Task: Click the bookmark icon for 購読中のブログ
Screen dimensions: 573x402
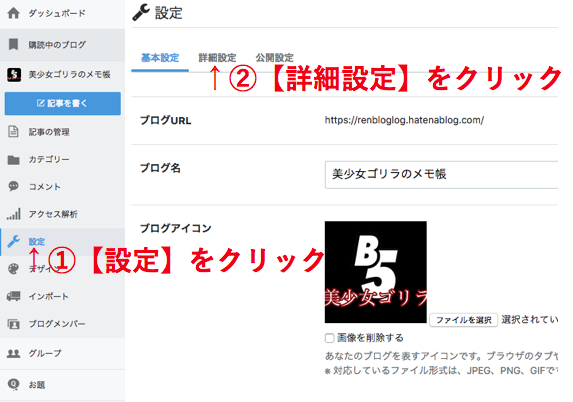Action: [14, 45]
